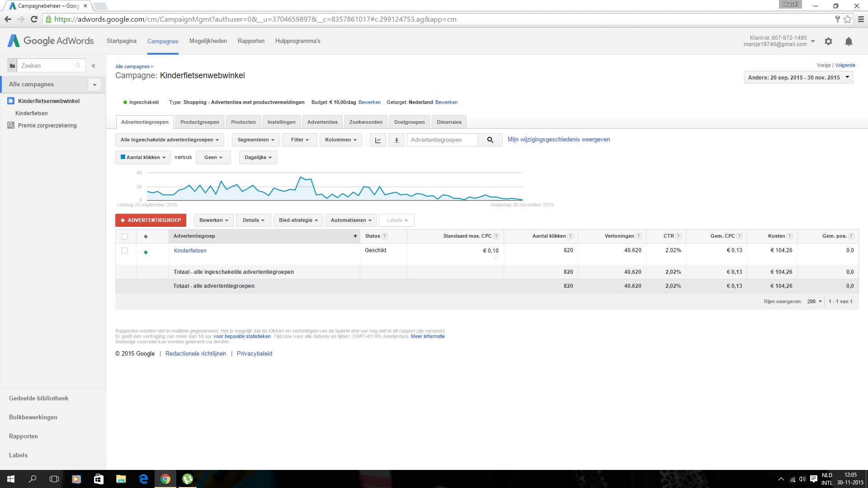Viewport: 868px width, 488px height.
Task: Open Chrome menu hamburger icon
Action: (861, 19)
